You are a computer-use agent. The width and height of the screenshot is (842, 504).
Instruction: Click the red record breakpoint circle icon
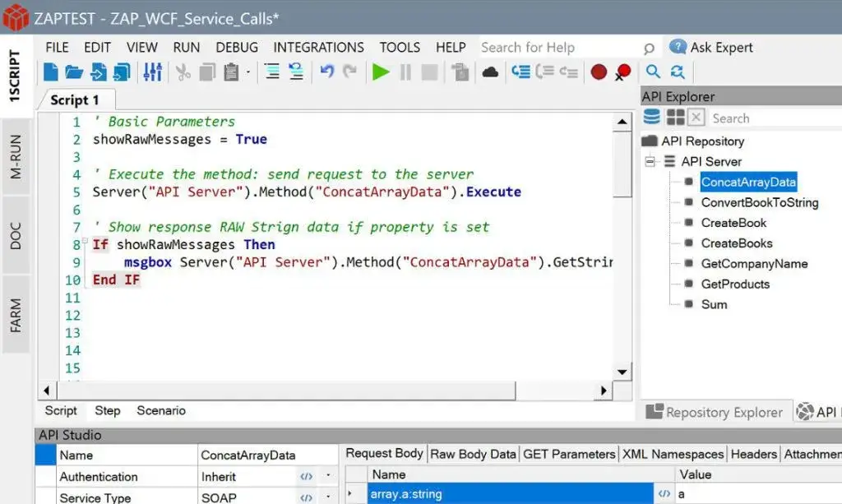coord(599,72)
